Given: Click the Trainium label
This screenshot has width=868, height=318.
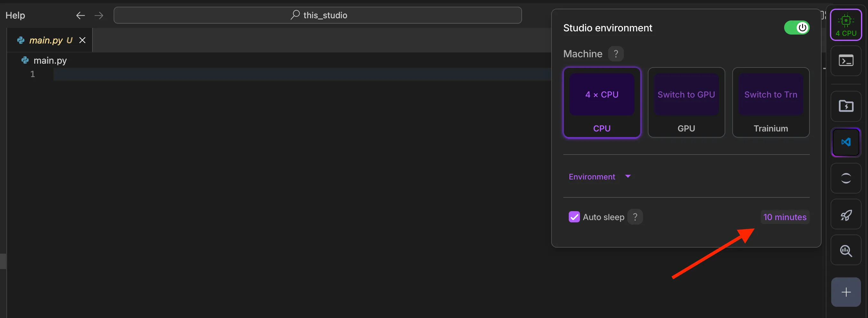Looking at the screenshot, I should (x=771, y=128).
